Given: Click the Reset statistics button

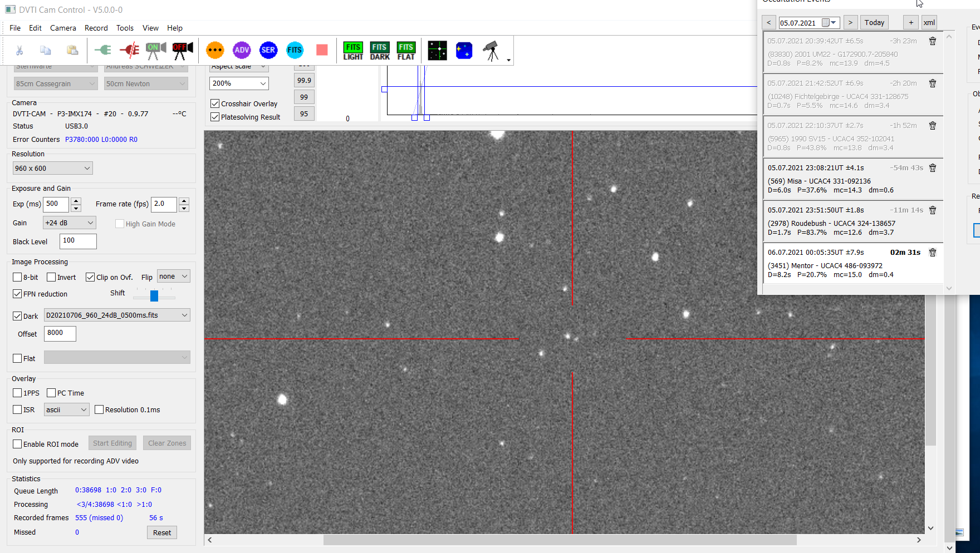Looking at the screenshot, I should (162, 532).
